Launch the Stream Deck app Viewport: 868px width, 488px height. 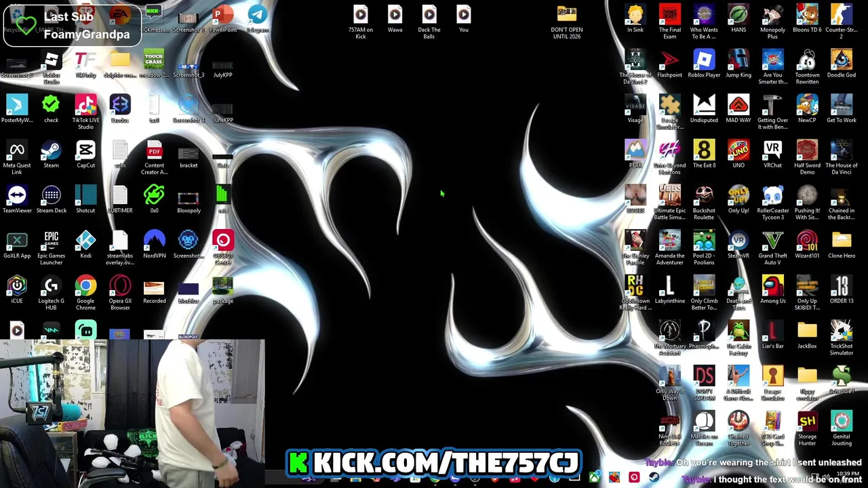pos(52,200)
